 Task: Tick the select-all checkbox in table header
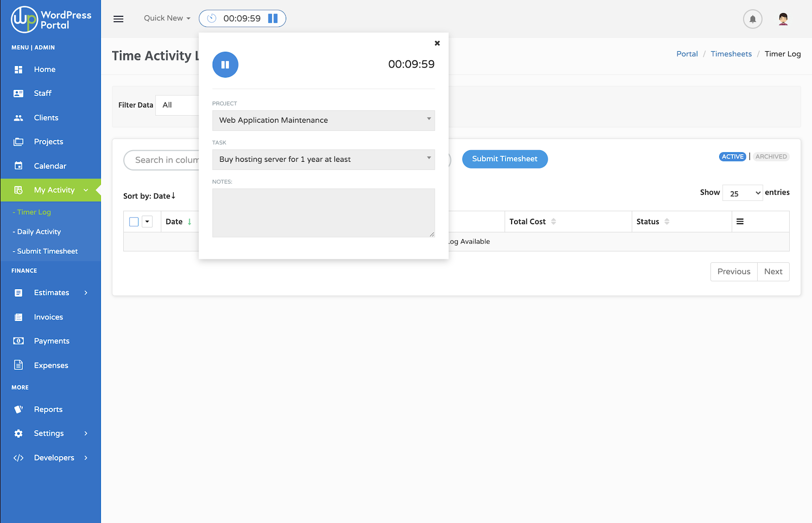[134, 222]
